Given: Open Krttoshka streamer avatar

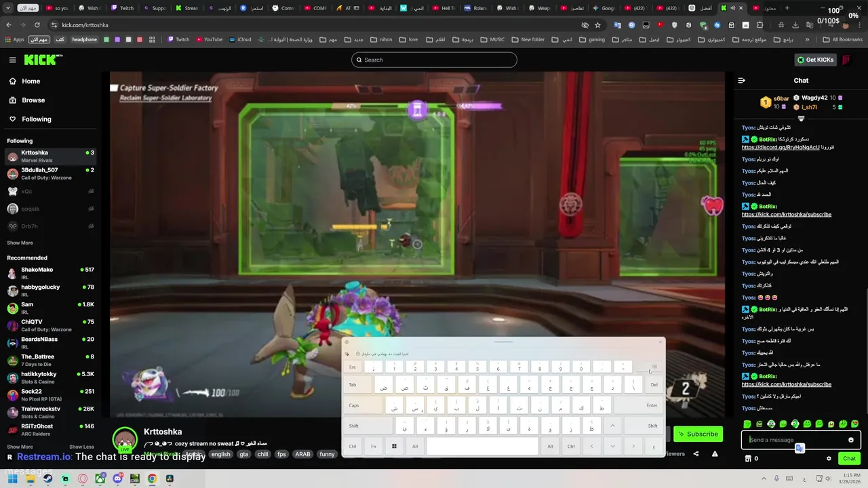Looking at the screenshot, I should (x=125, y=440).
